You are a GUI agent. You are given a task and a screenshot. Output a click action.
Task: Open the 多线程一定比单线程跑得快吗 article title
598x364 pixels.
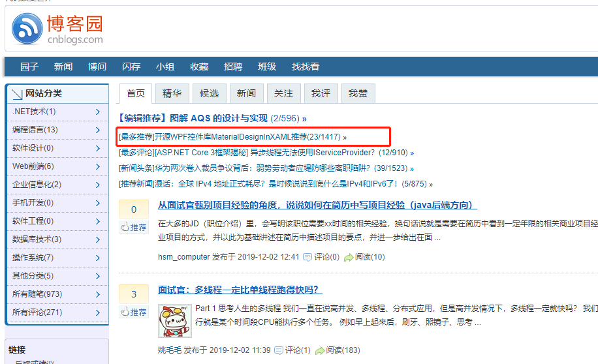tap(240, 290)
